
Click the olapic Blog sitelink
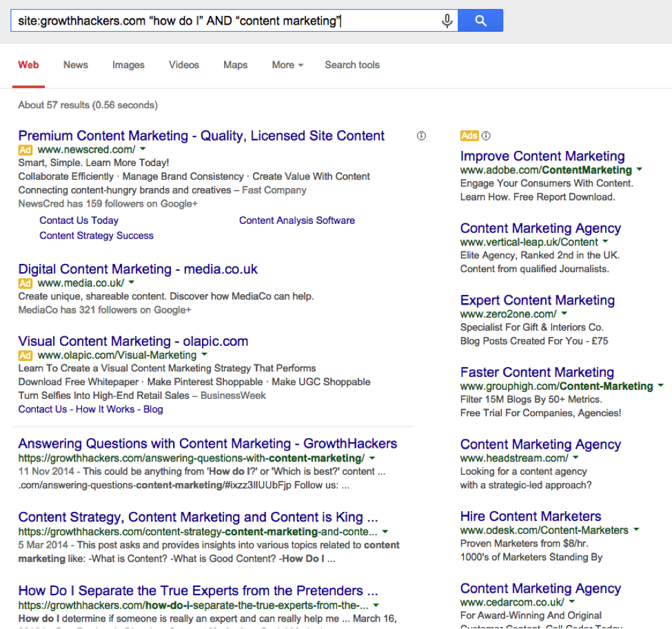tap(153, 409)
